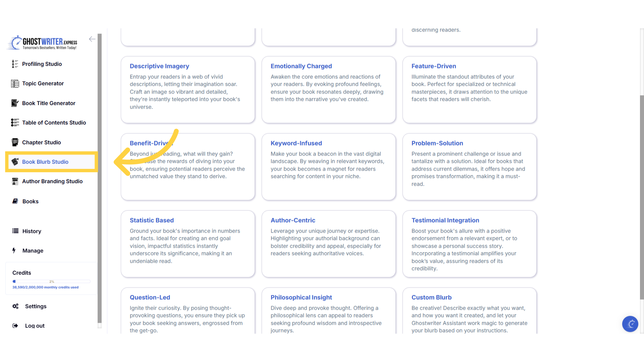Open the Testimonial Integration blurb type
This screenshot has width=644, height=362.
469,244
